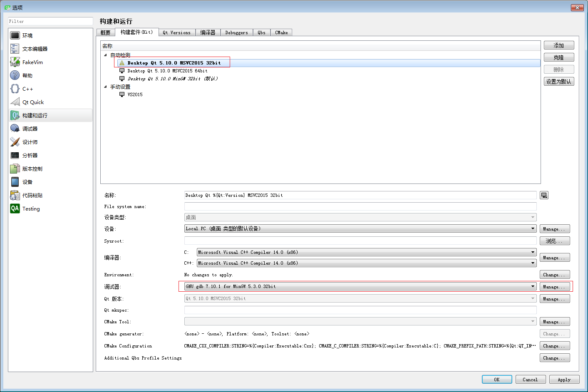Screen dimensions: 588x392
Task: Switch to the Qt Versions tab
Action: click(x=176, y=32)
